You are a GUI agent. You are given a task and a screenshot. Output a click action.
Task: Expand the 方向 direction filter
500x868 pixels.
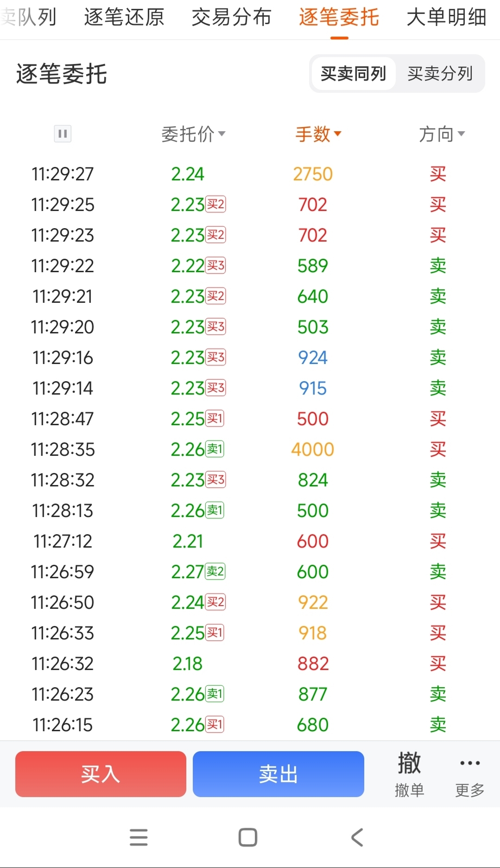coord(442,134)
